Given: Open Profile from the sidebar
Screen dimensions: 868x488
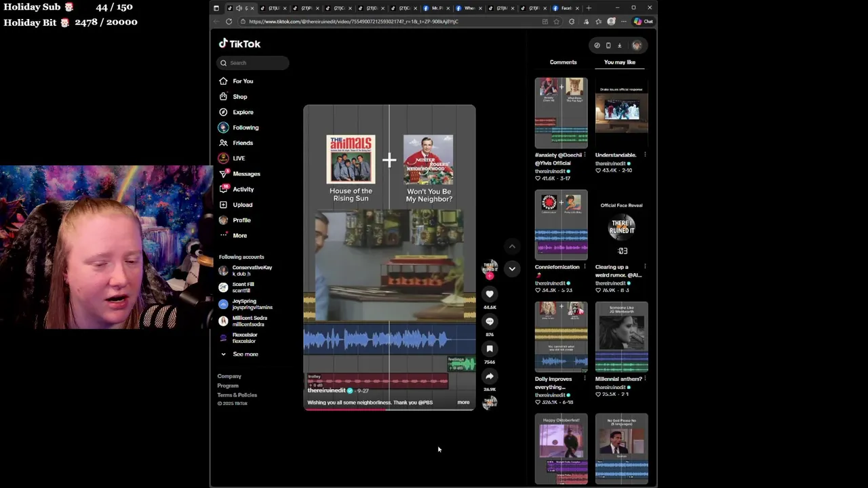Looking at the screenshot, I should (235, 220).
